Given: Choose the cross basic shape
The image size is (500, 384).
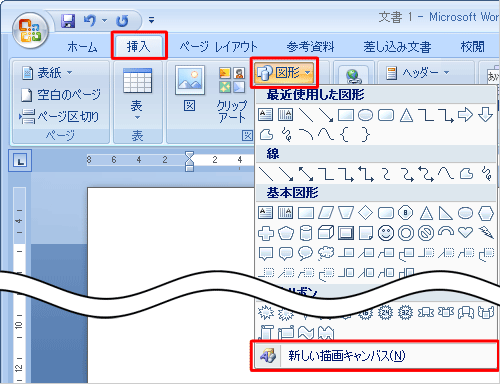Looking at the screenshot, I should 266,233.
